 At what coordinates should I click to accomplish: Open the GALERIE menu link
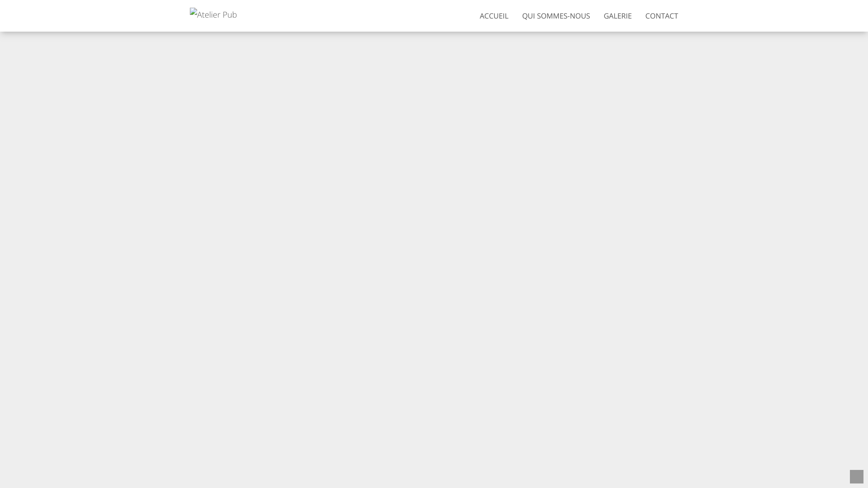[618, 16]
